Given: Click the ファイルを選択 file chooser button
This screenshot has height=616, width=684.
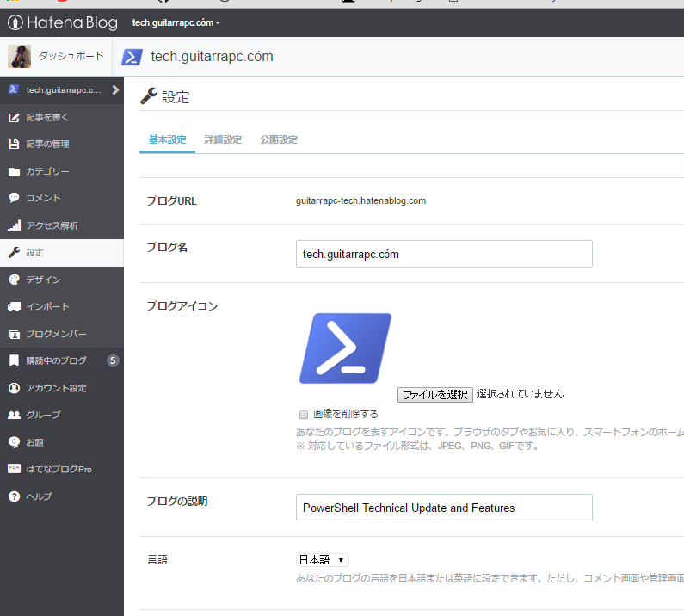Looking at the screenshot, I should tap(434, 395).
